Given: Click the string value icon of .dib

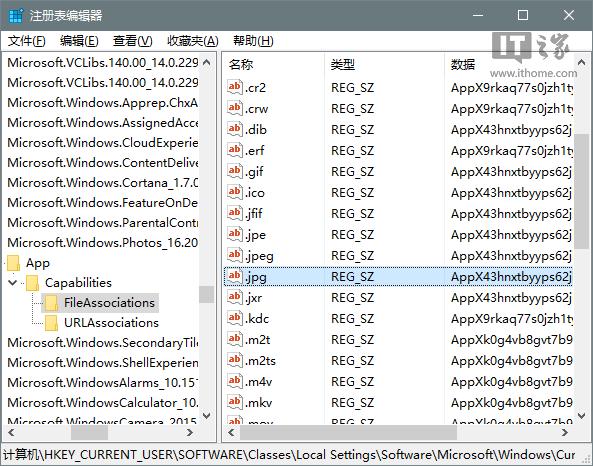Looking at the screenshot, I should click(x=234, y=129).
